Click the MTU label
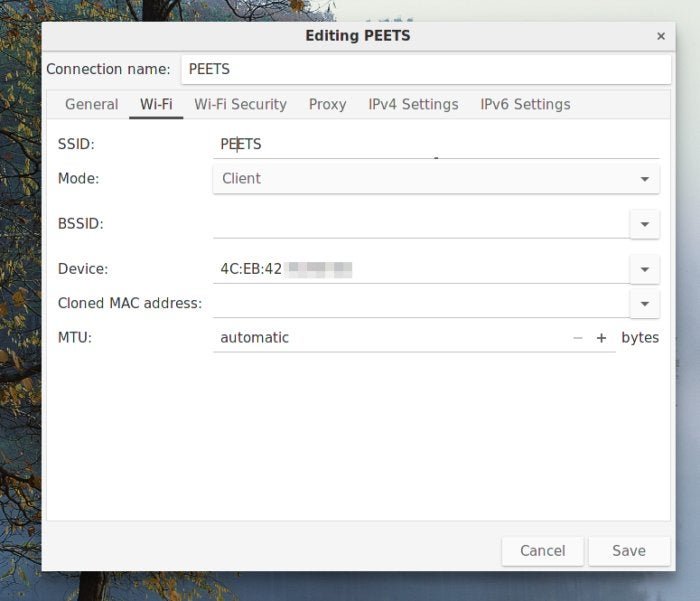This screenshot has height=601, width=700. point(75,338)
